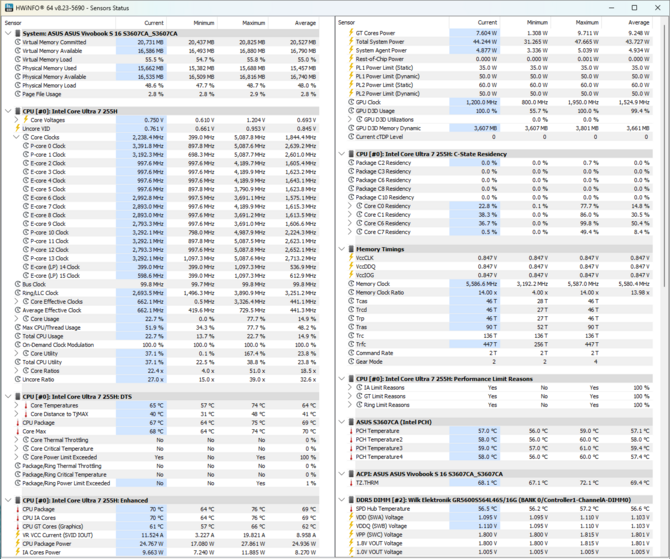The image size is (670, 559).
Task: Collapse the C-State Residency section
Action: pos(342,154)
